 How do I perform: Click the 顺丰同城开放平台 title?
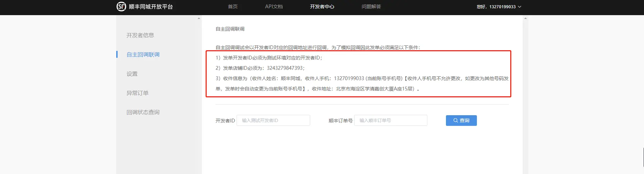click(x=151, y=7)
